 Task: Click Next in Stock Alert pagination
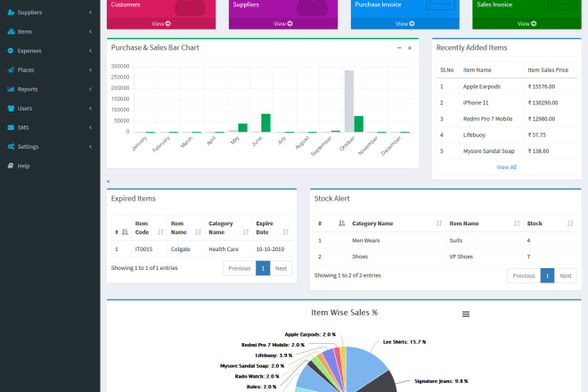[x=566, y=275]
